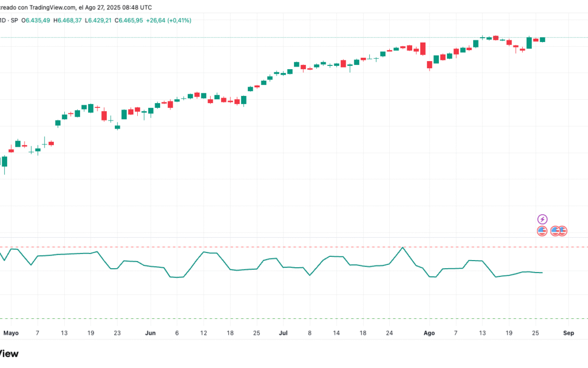Image resolution: width=588 pixels, height=368 pixels.
Task: Click the change value +26,64 (+0,41%)
Action: 169,20
